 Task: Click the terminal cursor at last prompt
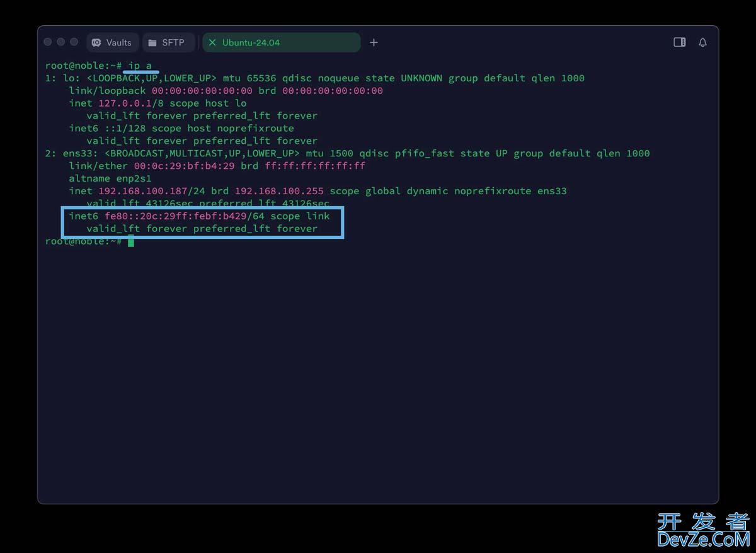(x=131, y=242)
